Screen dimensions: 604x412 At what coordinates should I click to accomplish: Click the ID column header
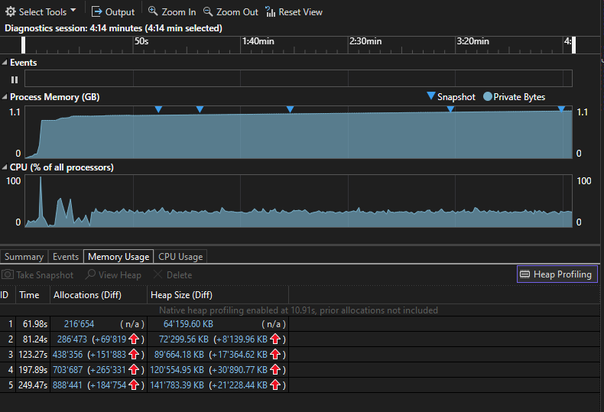[5, 295]
